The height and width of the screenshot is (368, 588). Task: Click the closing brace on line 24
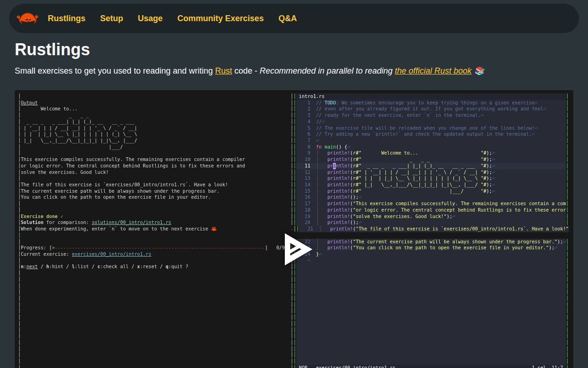(x=317, y=254)
